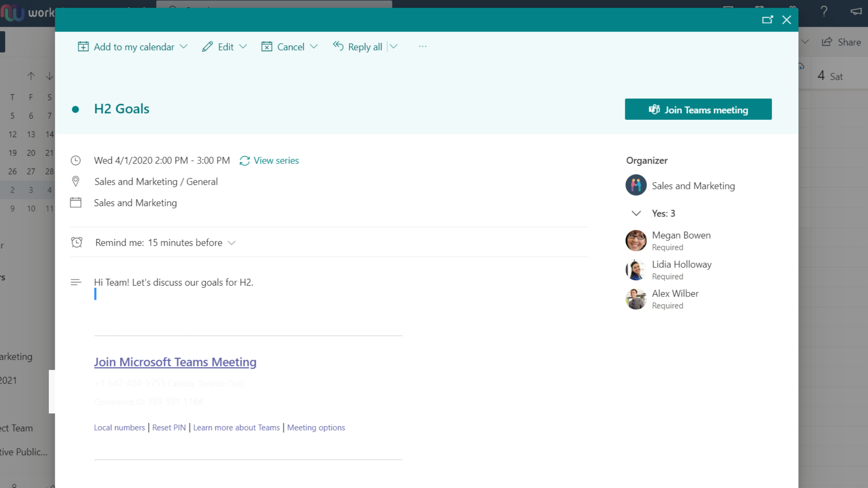Click the H2 Goals meeting title
This screenshot has width=868, height=488.
pos(122,109)
